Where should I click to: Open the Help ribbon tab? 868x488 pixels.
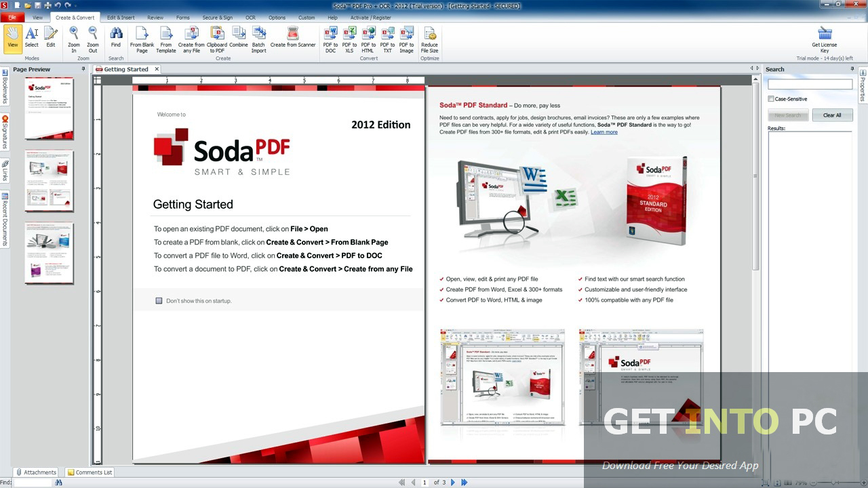click(x=332, y=17)
